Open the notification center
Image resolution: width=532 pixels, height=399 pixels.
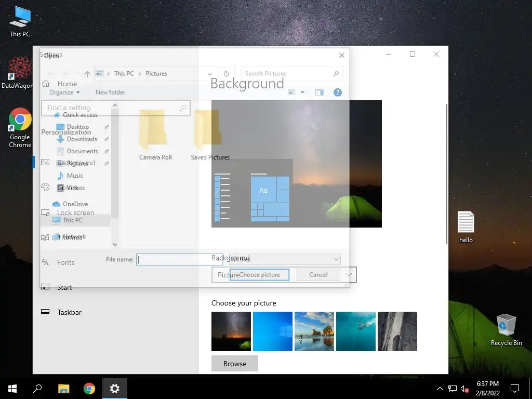tap(515, 389)
